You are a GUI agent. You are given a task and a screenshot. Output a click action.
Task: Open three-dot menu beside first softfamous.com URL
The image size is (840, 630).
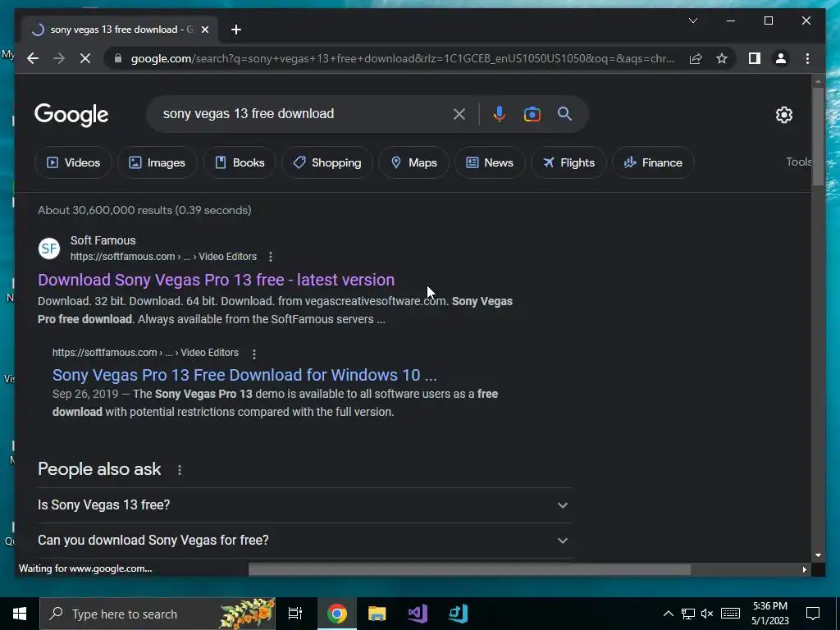point(271,257)
